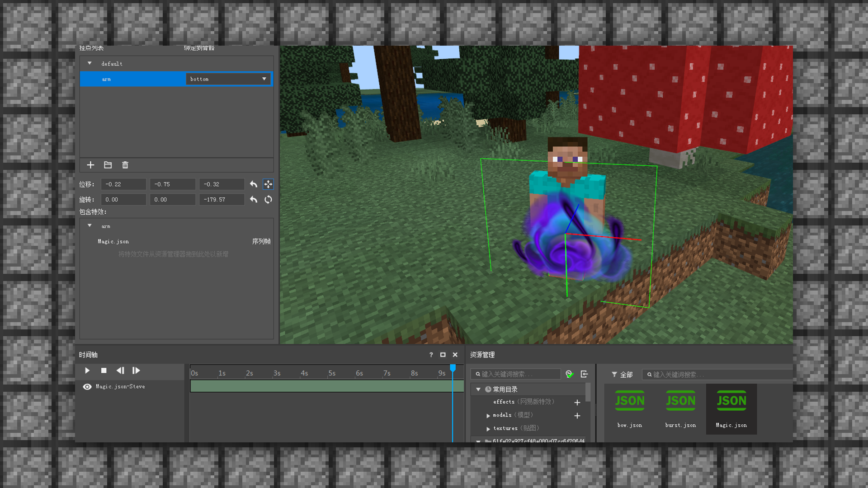Click the resource management panel title
868x488 pixels.
tap(482, 355)
